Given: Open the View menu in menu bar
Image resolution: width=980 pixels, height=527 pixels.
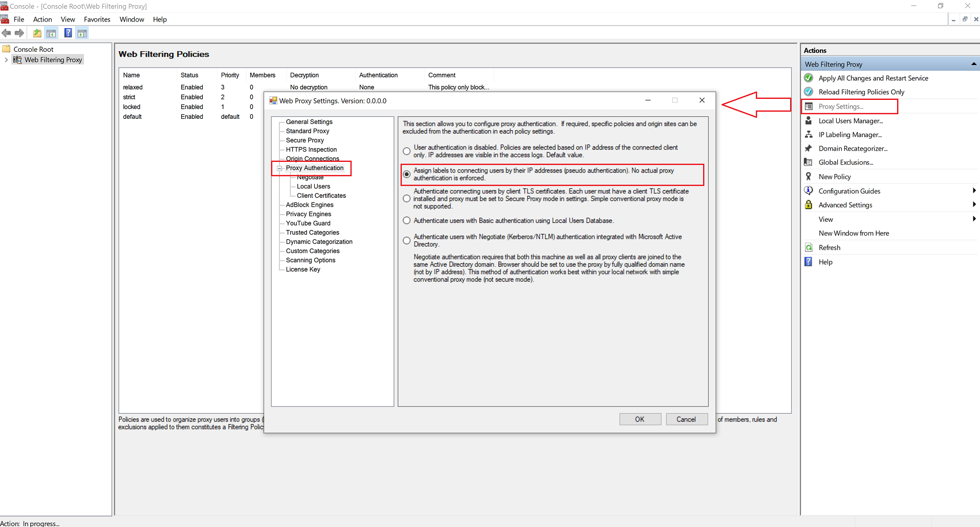Looking at the screenshot, I should 68,19.
